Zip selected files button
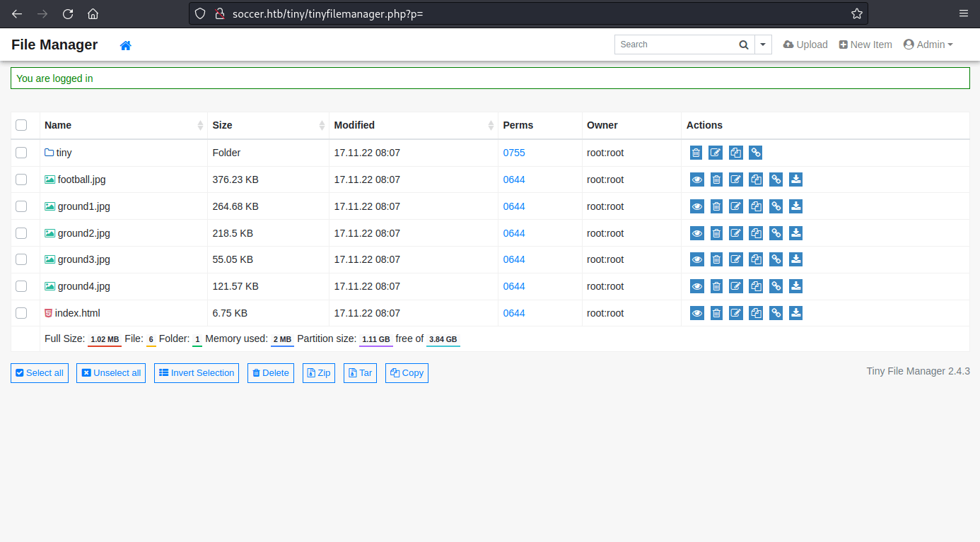Screen dimensions: 980x542 pos(319,373)
